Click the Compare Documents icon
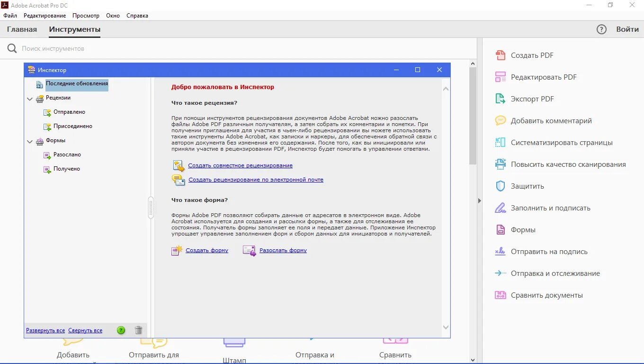 [500, 295]
